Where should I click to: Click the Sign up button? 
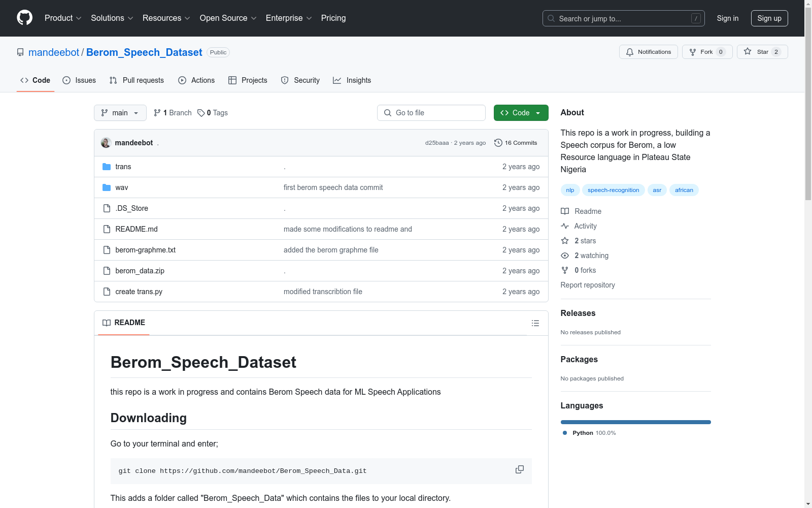click(769, 18)
